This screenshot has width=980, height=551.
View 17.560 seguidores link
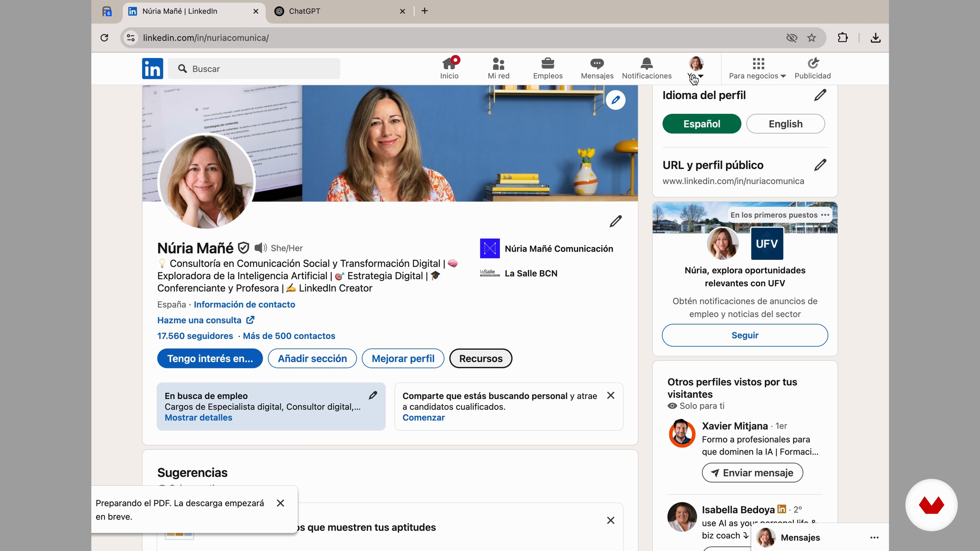pos(195,336)
